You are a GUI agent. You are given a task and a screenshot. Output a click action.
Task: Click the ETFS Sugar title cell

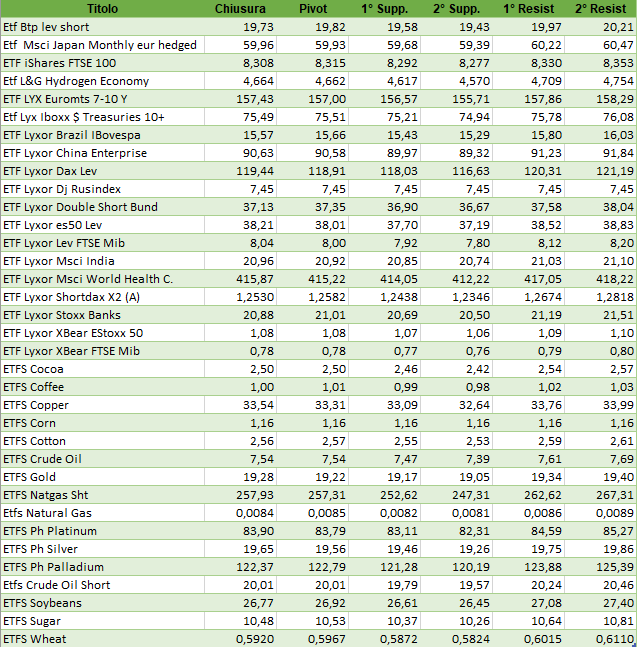(x=102, y=621)
